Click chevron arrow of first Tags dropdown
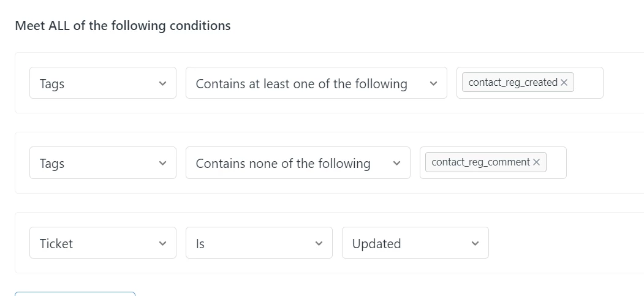The width and height of the screenshot is (644, 296). tap(162, 83)
